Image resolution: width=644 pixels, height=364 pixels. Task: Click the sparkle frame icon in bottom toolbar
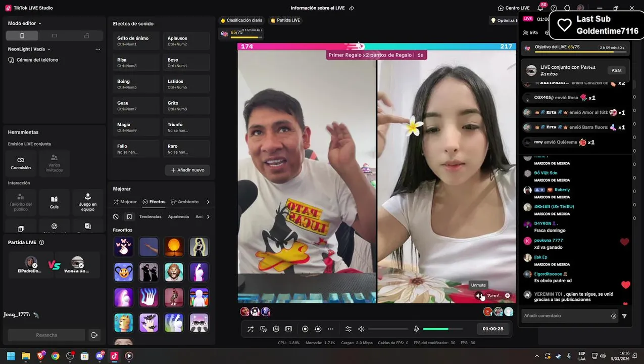point(289,329)
